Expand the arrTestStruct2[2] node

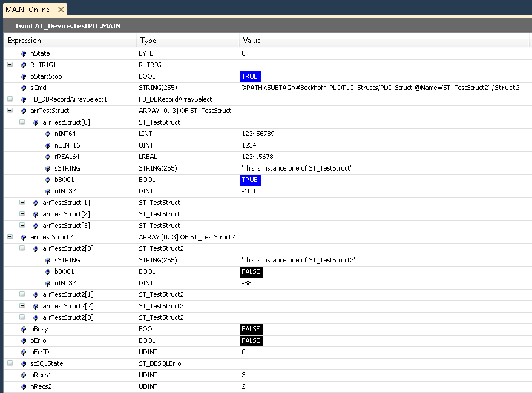point(22,306)
